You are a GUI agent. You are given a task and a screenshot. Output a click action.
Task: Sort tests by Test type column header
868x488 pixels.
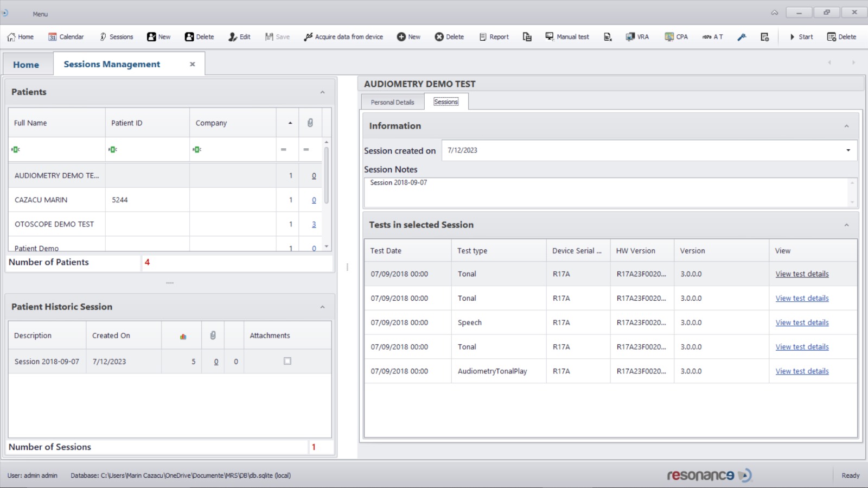point(499,251)
